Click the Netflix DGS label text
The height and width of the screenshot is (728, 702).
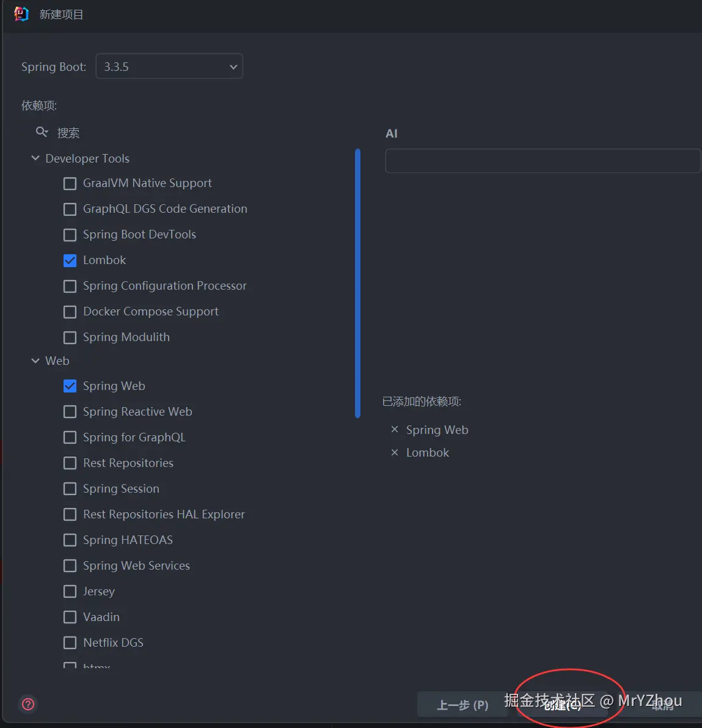click(113, 642)
